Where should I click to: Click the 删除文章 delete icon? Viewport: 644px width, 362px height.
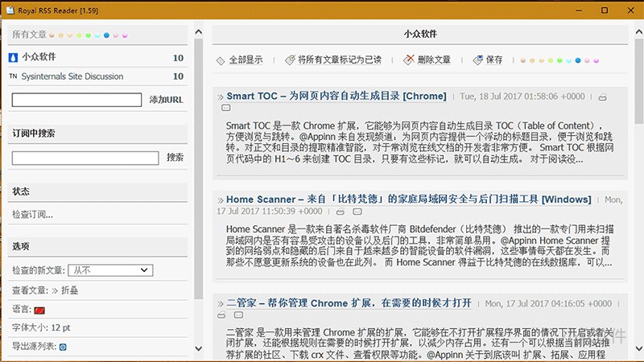409,60
